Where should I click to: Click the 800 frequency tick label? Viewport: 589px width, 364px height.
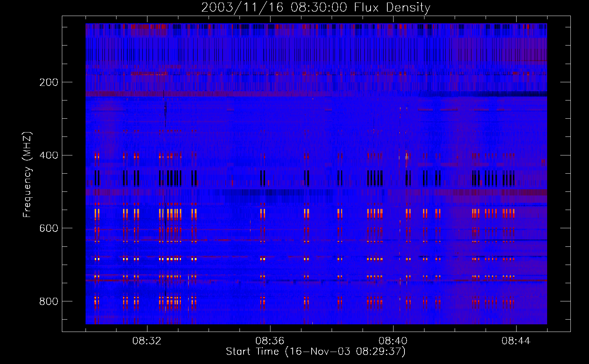point(49,301)
